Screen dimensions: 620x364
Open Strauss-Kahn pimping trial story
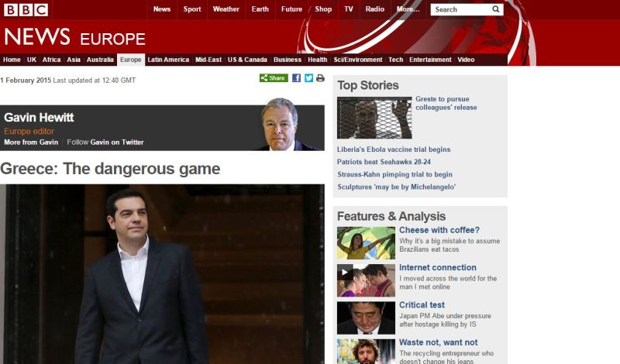(x=394, y=174)
